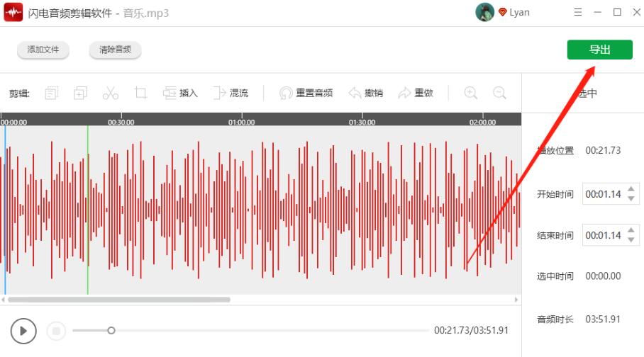Select the paste icon with the plus sign
This screenshot has width=644, height=357.
pos(81,93)
